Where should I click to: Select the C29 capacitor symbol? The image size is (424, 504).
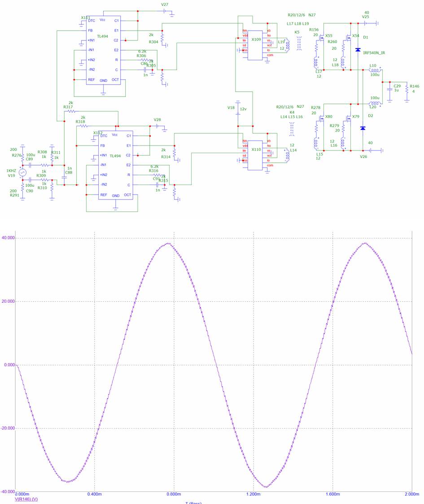coord(389,90)
